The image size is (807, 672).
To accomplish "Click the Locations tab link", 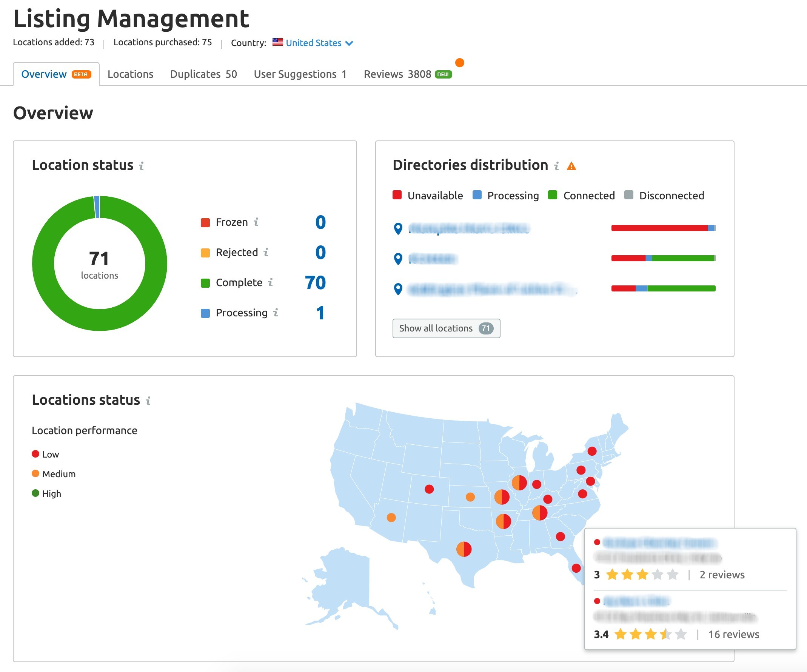I will [x=132, y=74].
